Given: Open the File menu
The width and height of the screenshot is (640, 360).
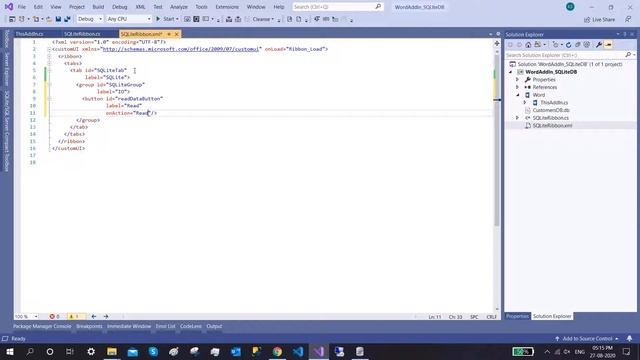Looking at the screenshot, I should (22, 7).
